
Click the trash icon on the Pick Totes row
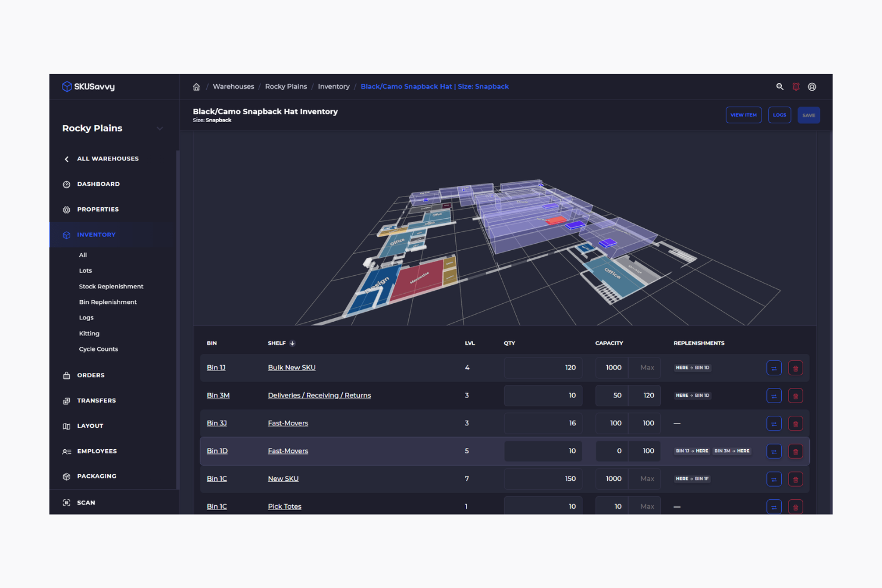[796, 506]
